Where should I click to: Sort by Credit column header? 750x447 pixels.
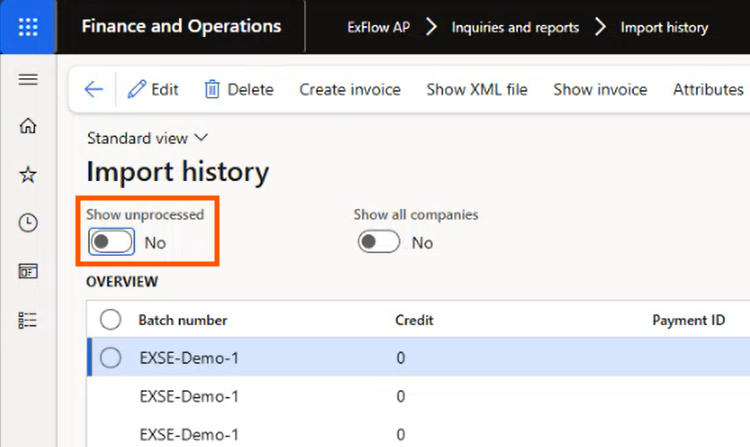(x=414, y=320)
